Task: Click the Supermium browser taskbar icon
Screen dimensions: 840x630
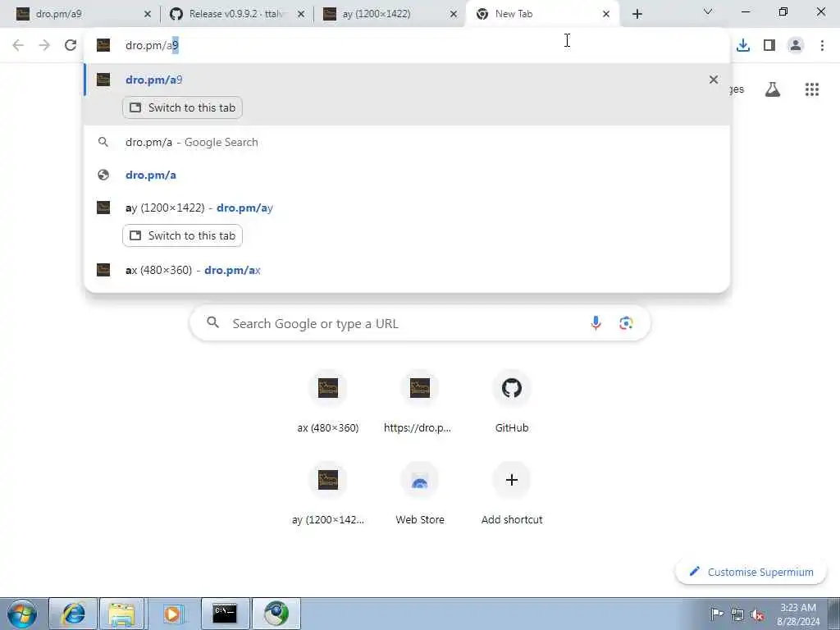Action: [x=276, y=614]
